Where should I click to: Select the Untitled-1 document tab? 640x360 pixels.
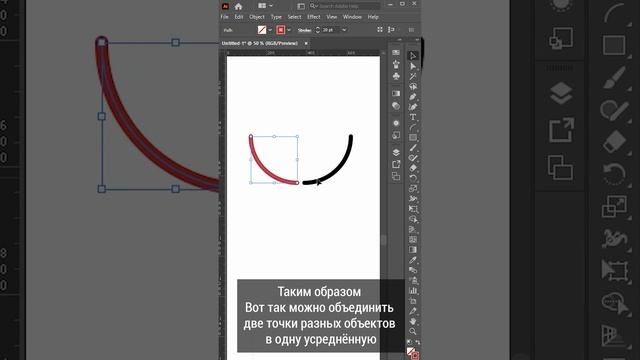click(260, 43)
